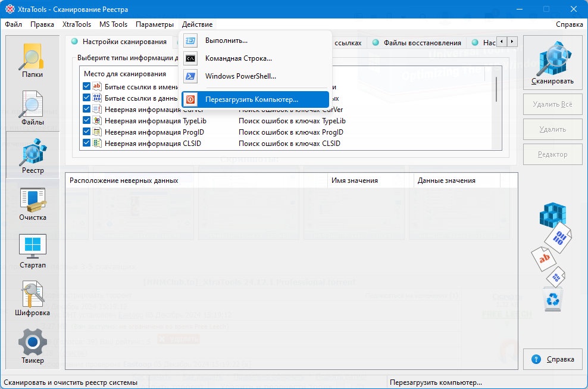Click the Справка help button
Image resolution: width=588 pixels, height=389 pixels.
pos(552,359)
